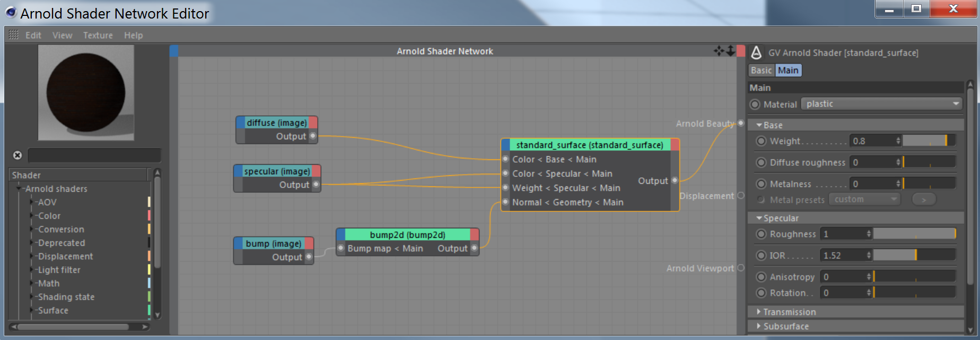Collapse the Base section

(759, 125)
